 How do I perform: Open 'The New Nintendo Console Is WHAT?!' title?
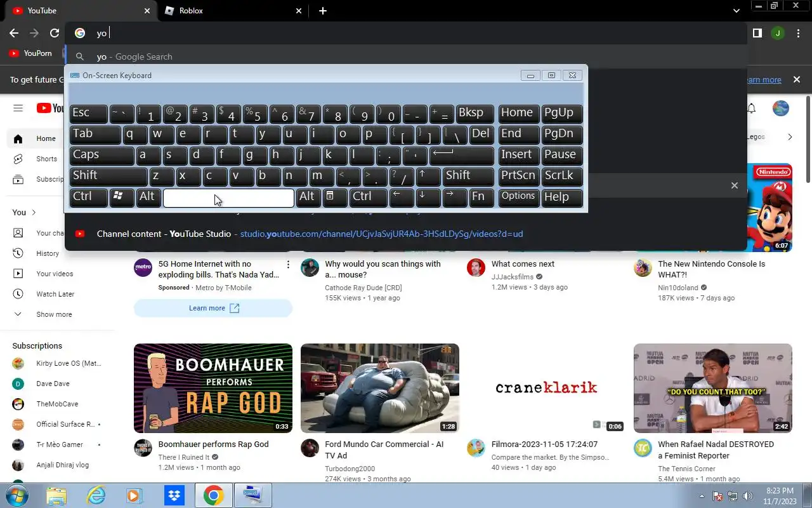pos(712,269)
